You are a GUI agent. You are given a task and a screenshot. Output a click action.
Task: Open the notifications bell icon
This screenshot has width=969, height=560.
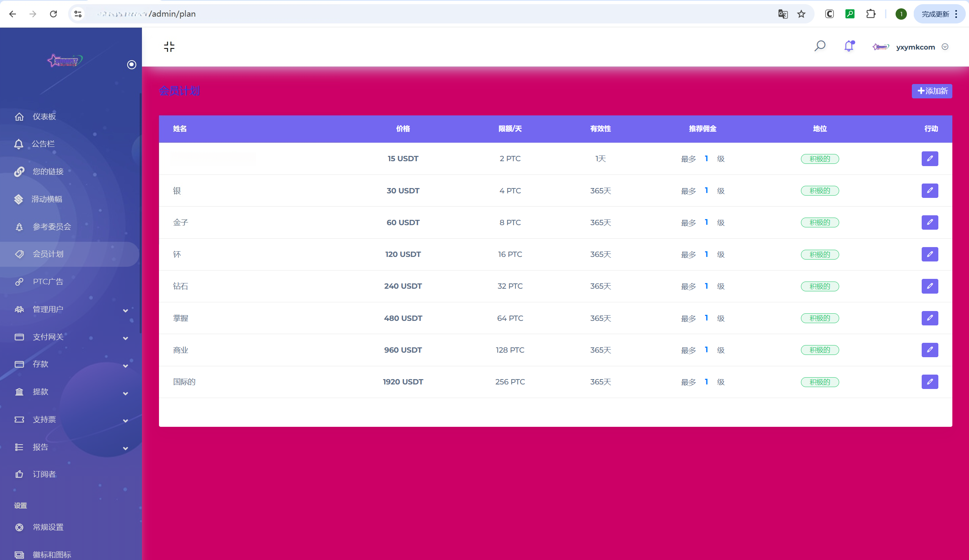click(x=849, y=46)
